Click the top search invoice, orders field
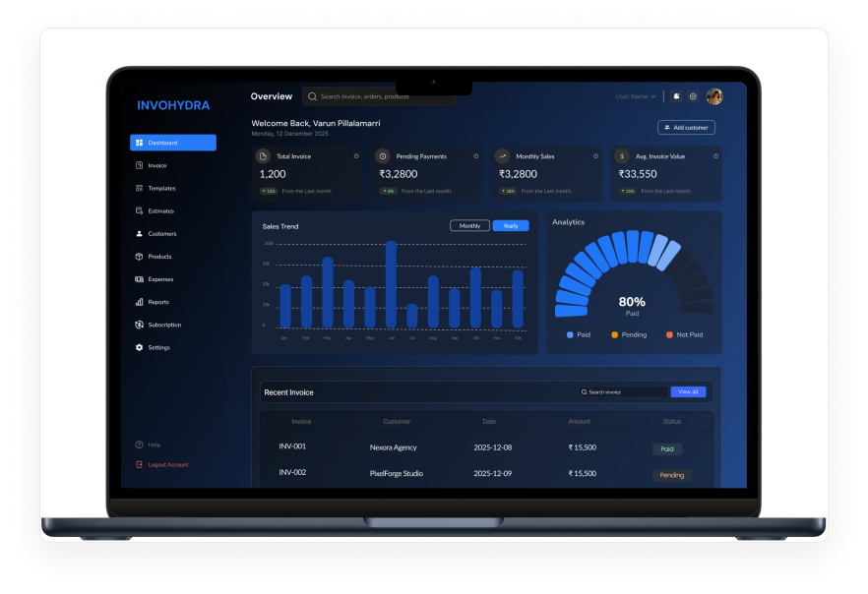Screen dimensions: 868x594 pyautogui.click(x=379, y=96)
